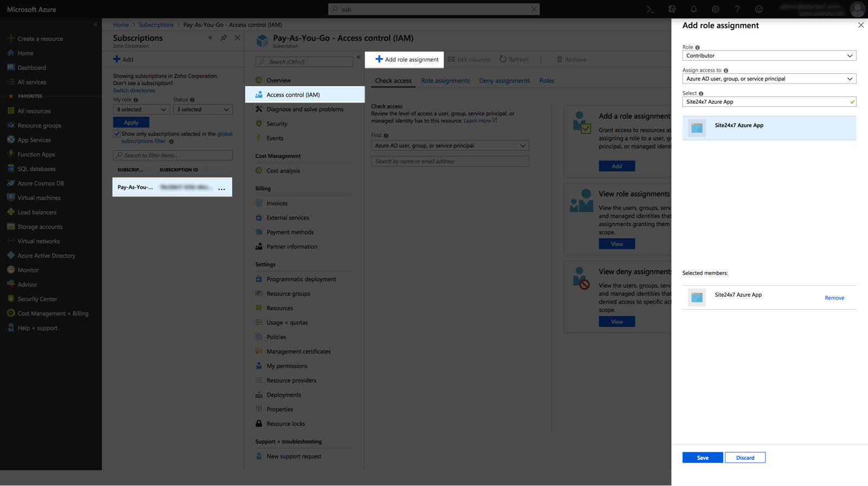
Task: Switch to Check access tab
Action: click(x=393, y=81)
